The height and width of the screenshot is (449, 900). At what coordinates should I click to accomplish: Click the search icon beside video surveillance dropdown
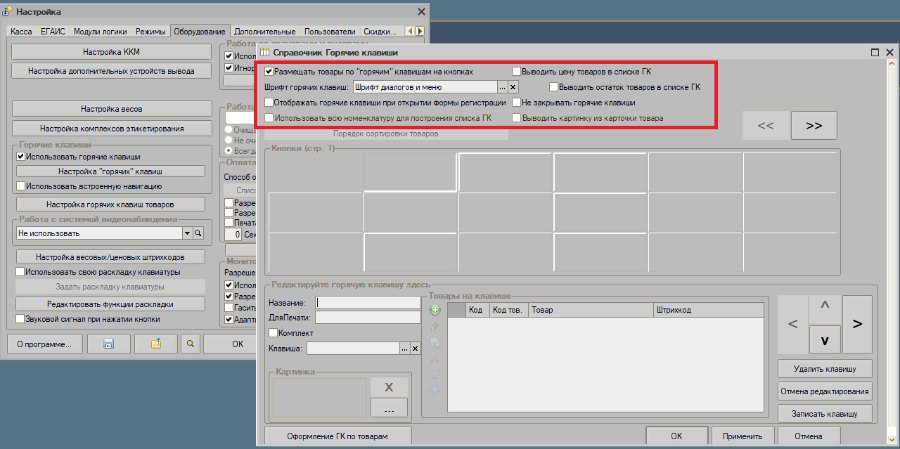[198, 234]
